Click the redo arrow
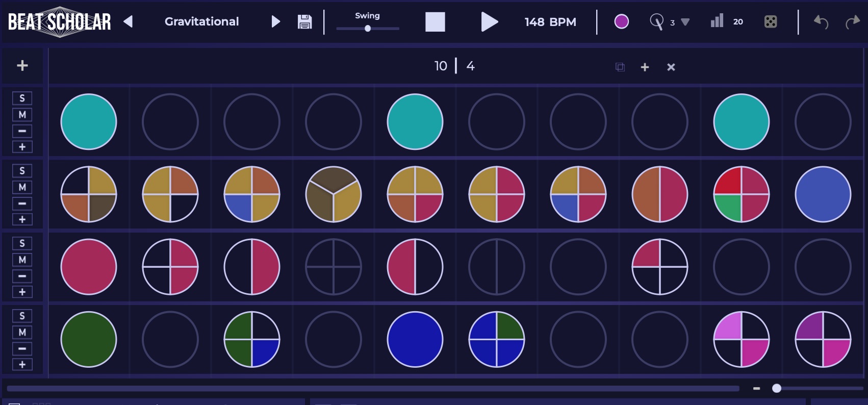 pyautogui.click(x=852, y=22)
